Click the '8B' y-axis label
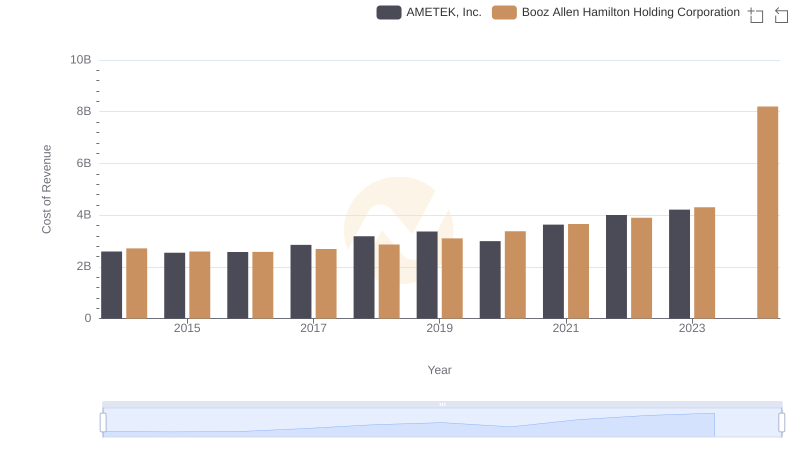The image size is (800, 461). tap(84, 111)
